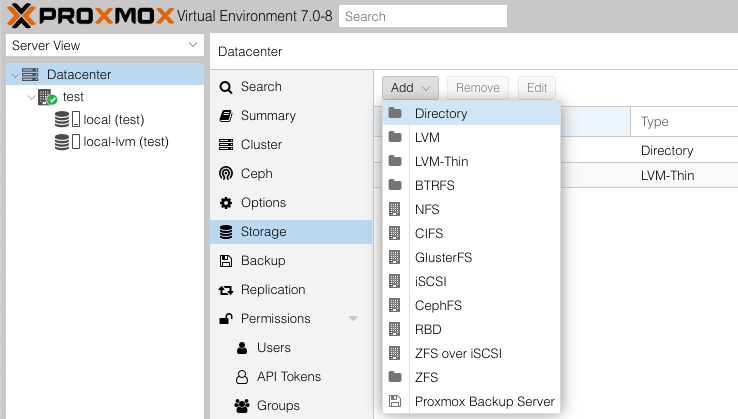Choose ZFS from the Add menu
The width and height of the screenshot is (738, 419).
472,378
